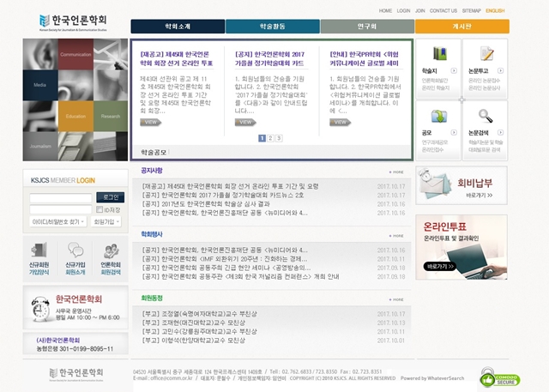The width and height of the screenshot is (549, 392).
Task: Switch to the 게시판 navigation tab
Action: pos(462,27)
